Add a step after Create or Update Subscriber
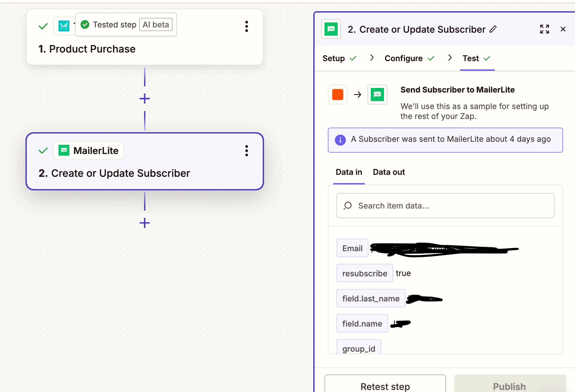Viewport: 575px width, 392px height. pos(144,223)
